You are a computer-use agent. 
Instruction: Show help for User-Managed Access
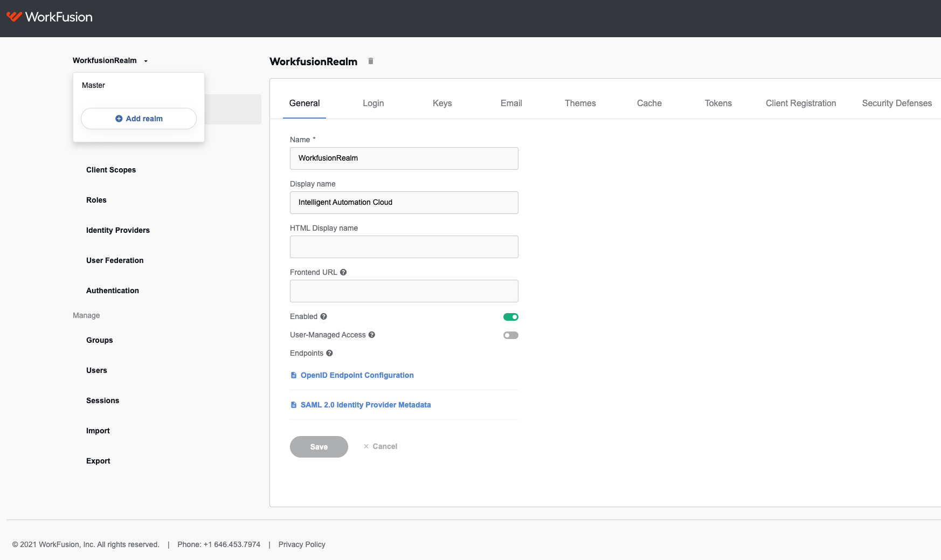(x=372, y=335)
